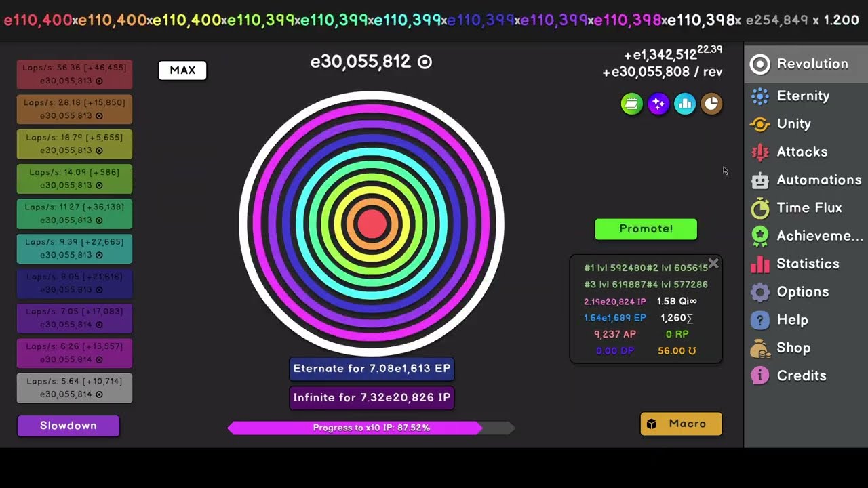Open the blue bar-chart round icon
This screenshot has width=868, height=488.
685,104
